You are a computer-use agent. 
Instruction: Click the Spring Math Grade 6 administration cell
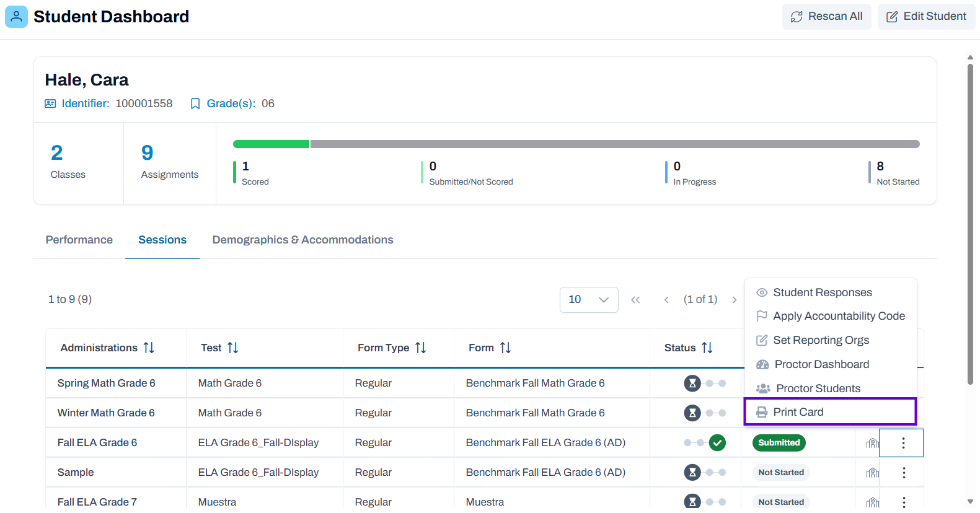[116, 383]
